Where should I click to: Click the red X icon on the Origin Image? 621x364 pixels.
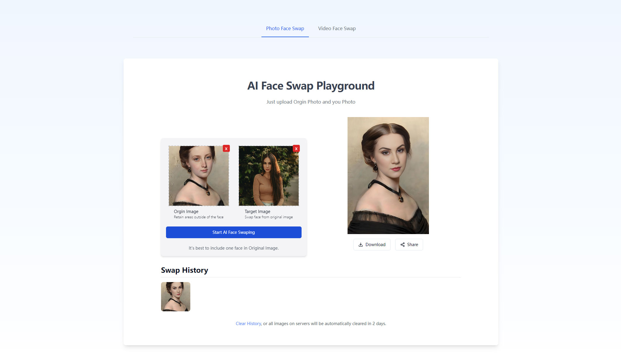pos(226,149)
